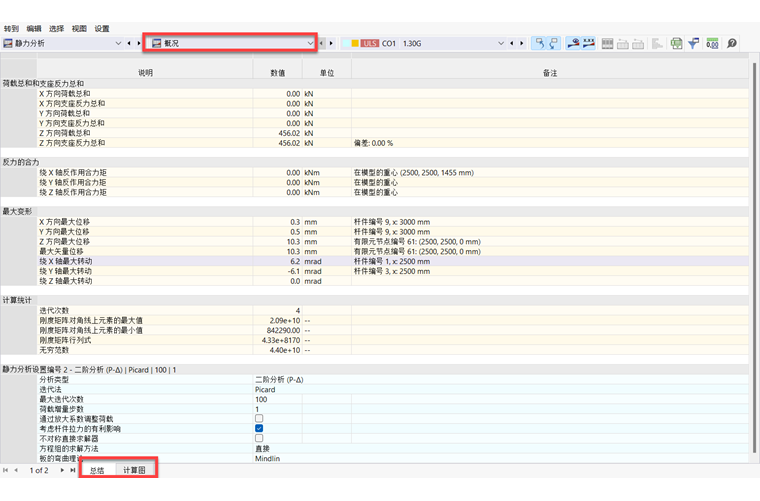Select previous load combination arrow
This screenshot has height=501, width=760.
tap(512, 43)
